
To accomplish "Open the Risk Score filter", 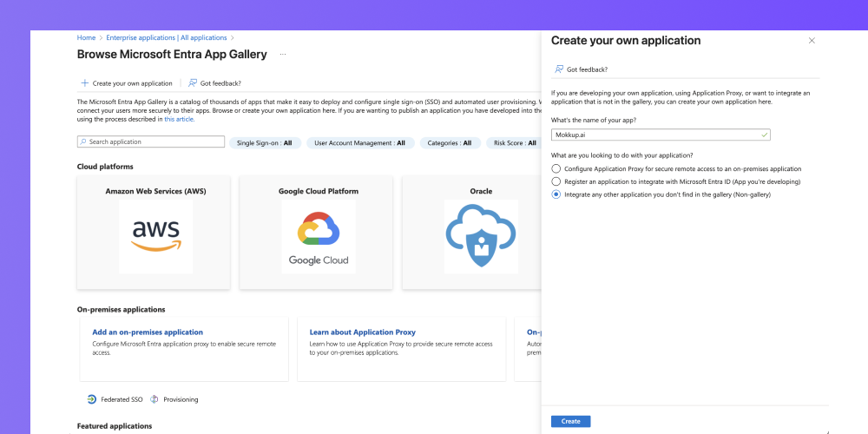I will (x=514, y=143).
